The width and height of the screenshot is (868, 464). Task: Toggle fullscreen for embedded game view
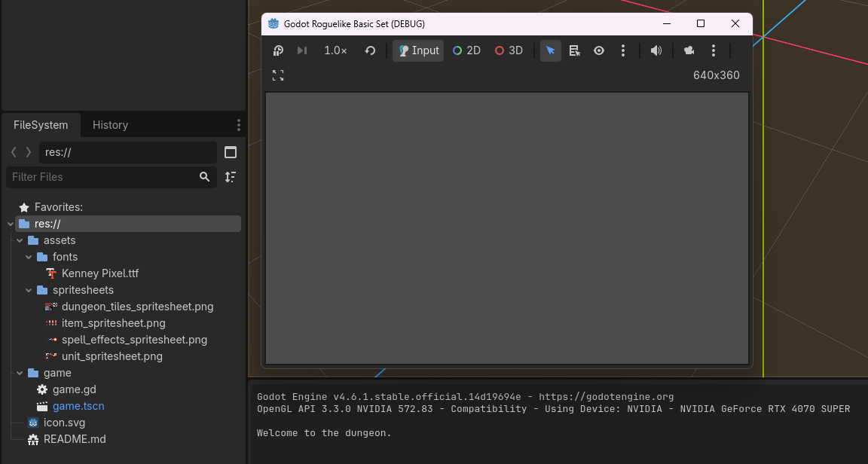coord(278,75)
